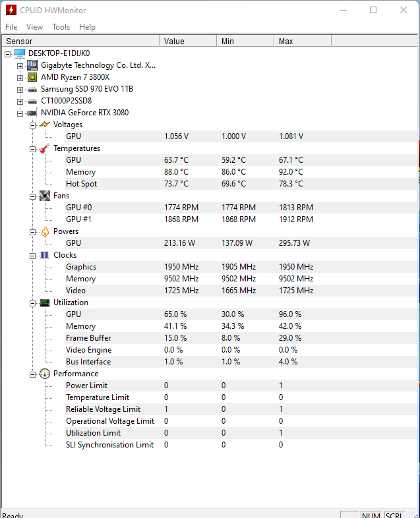Expand the AMD Ryzen 7 3800X node
420x518 pixels.
pyautogui.click(x=20, y=78)
